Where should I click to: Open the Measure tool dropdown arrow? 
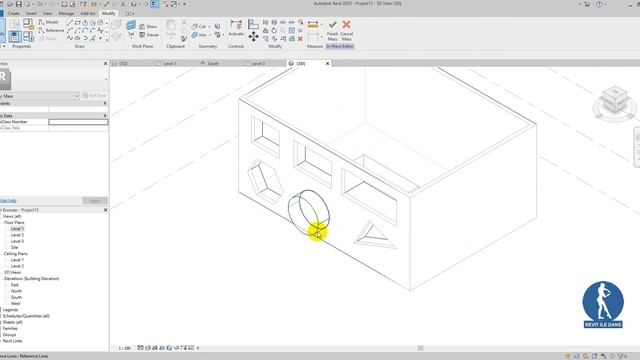[x=321, y=25]
